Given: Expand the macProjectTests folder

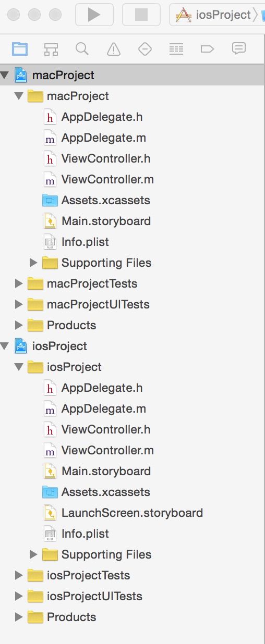Looking at the screenshot, I should coord(19,283).
